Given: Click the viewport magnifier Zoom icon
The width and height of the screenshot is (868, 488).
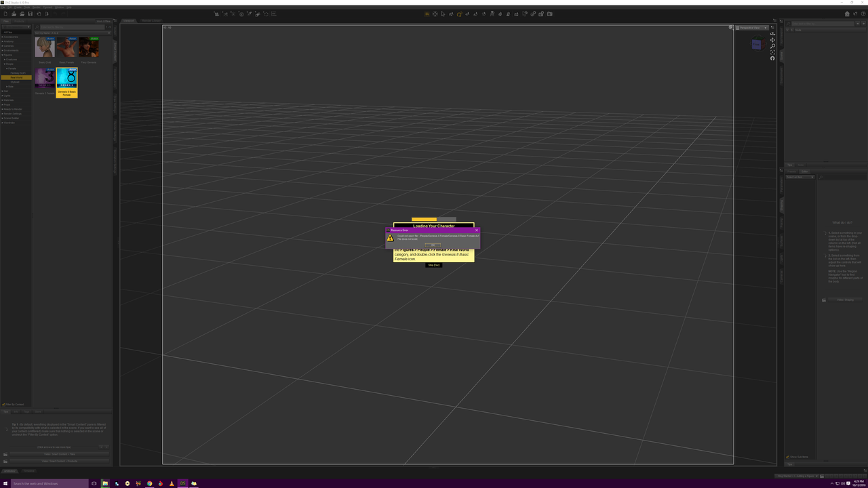Looking at the screenshot, I should 772,46.
